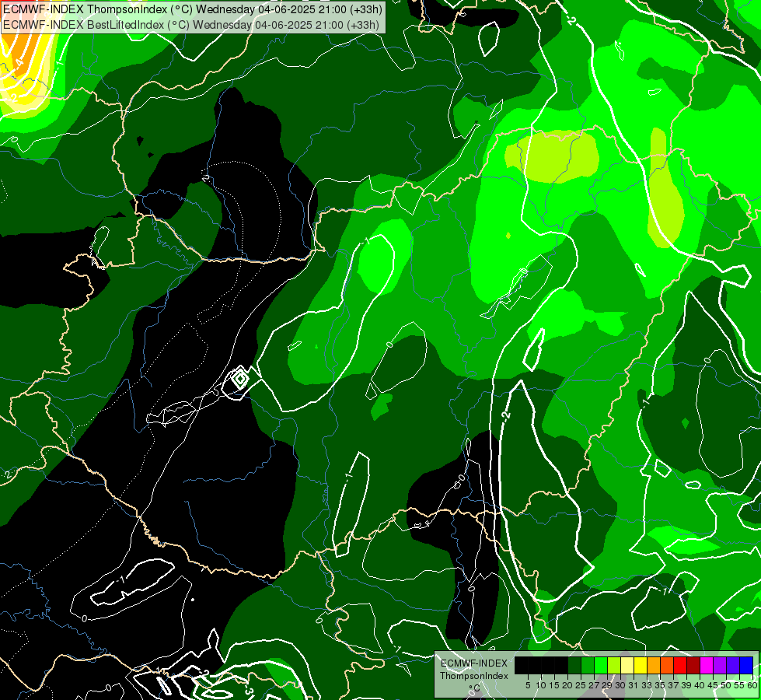The image size is (761, 700).
Task: Select the bright red 37–39 legend swatch
Action: click(x=680, y=665)
